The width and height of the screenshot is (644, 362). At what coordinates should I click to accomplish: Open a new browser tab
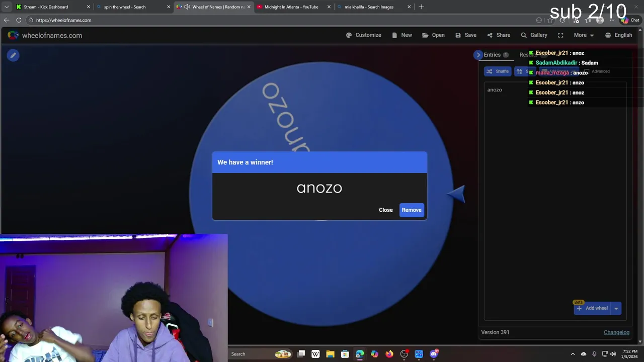point(421,7)
